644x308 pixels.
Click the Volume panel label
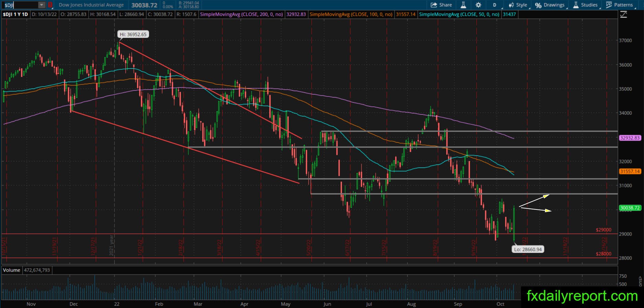(12, 270)
